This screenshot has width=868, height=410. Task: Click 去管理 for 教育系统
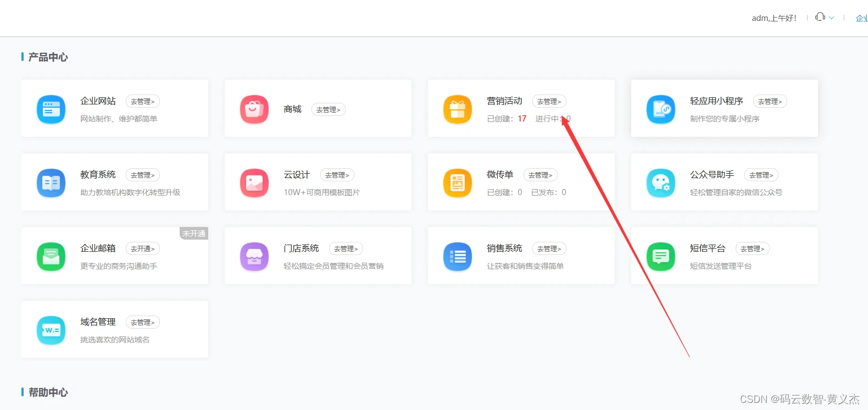pos(143,175)
